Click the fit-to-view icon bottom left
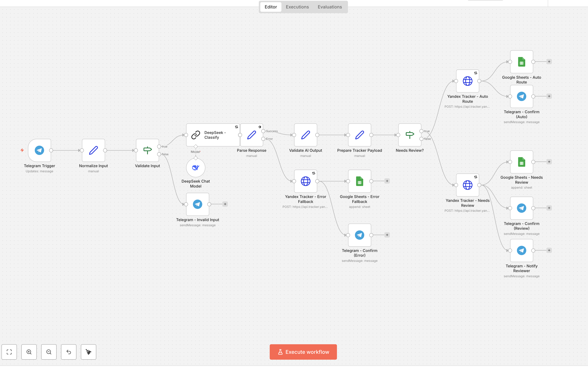 9,352
